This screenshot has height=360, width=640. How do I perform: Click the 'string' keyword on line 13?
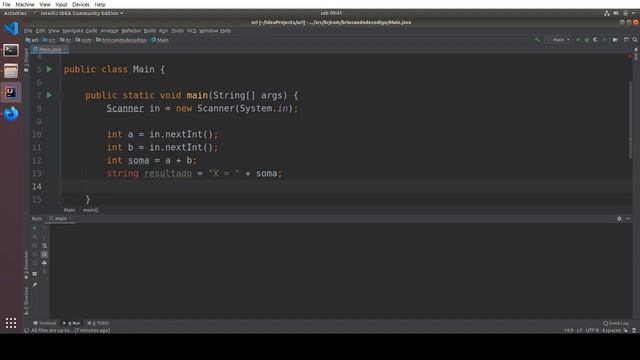[x=122, y=173]
